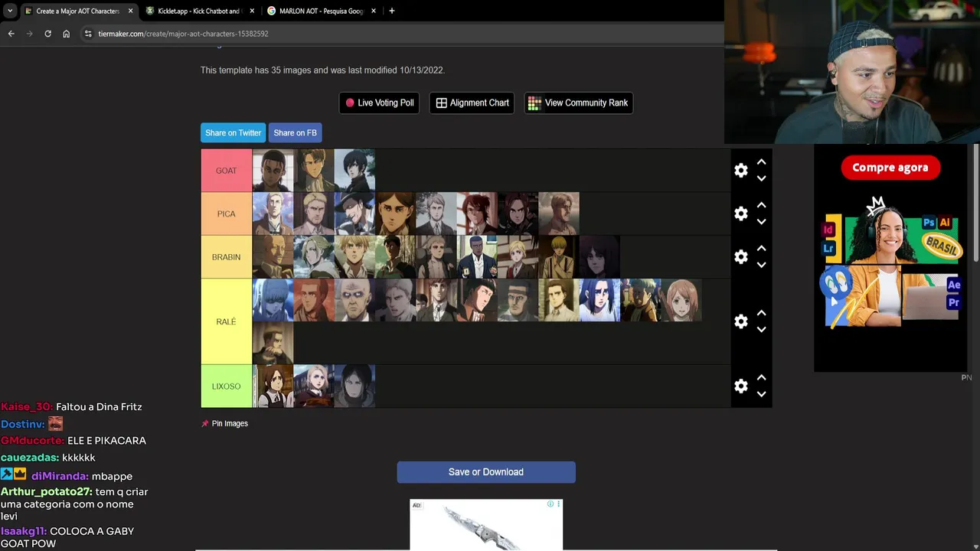The width and height of the screenshot is (980, 551).
Task: Click Live Voting Poll red dot icon
Action: (350, 103)
